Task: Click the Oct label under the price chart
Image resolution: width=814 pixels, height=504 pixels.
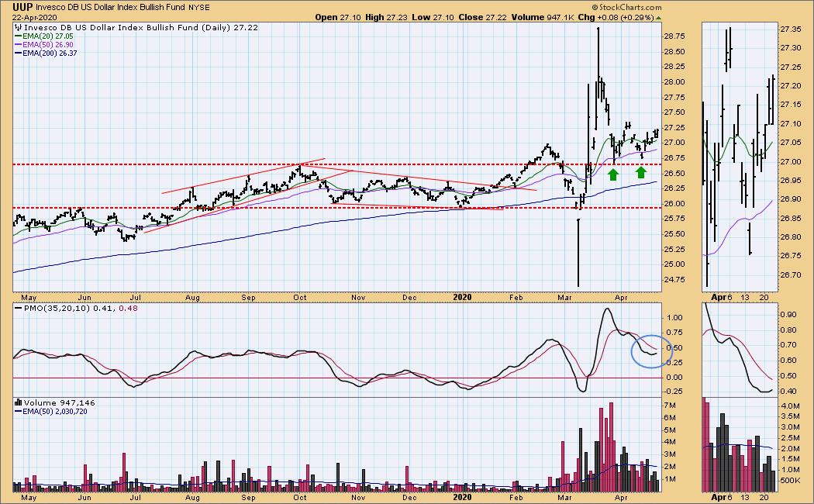Action: coord(299,298)
